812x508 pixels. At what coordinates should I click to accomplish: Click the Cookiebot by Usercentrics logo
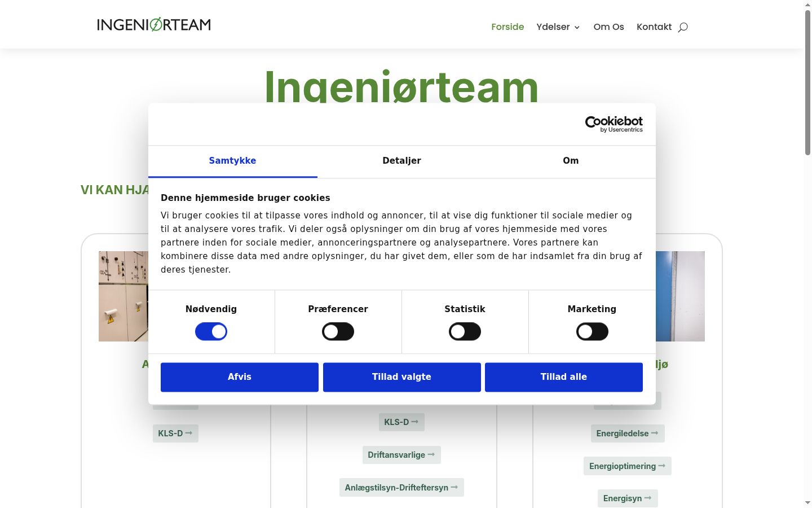coord(614,124)
